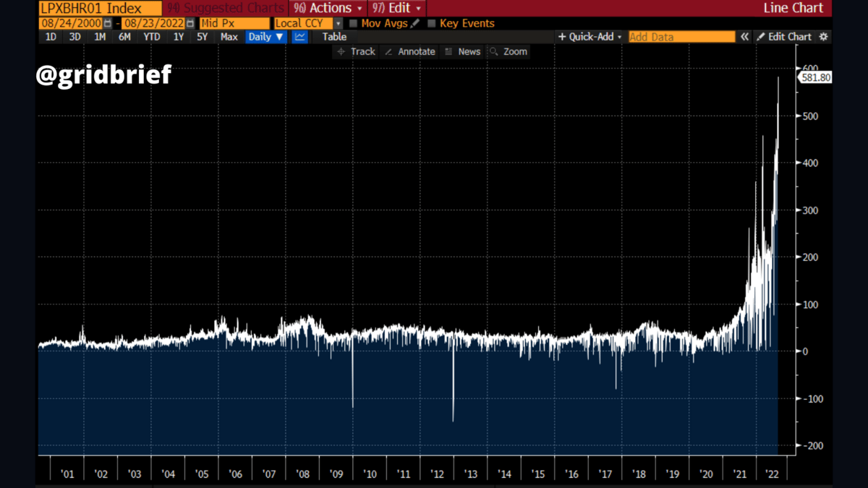The height and width of the screenshot is (488, 868).
Task: Click the Line Chart title text
Action: (x=793, y=8)
